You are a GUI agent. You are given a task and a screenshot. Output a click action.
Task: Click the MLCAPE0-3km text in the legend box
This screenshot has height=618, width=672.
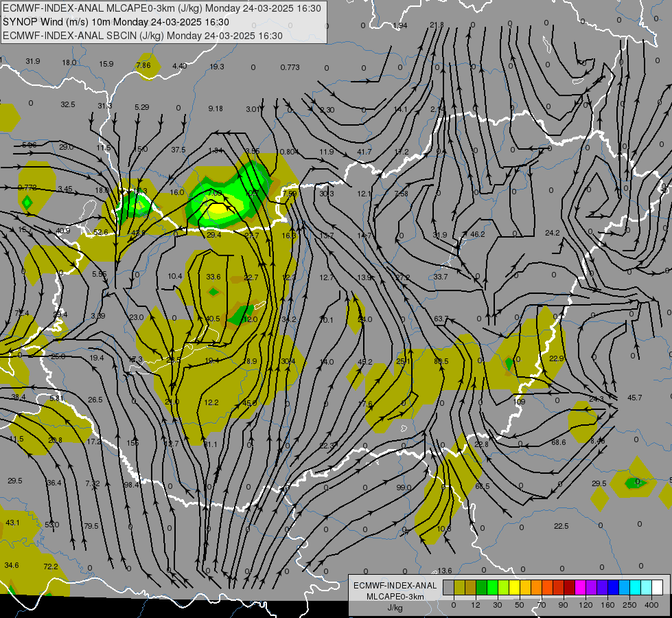(x=395, y=597)
